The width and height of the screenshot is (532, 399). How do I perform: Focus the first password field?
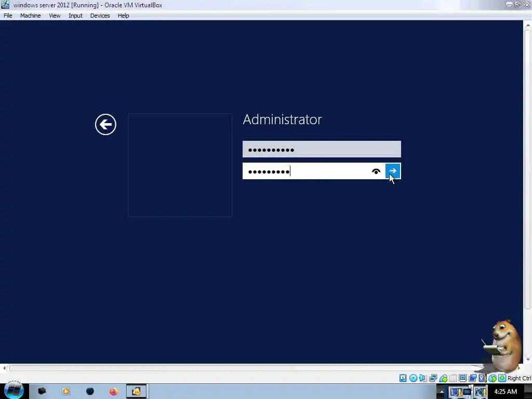point(322,149)
